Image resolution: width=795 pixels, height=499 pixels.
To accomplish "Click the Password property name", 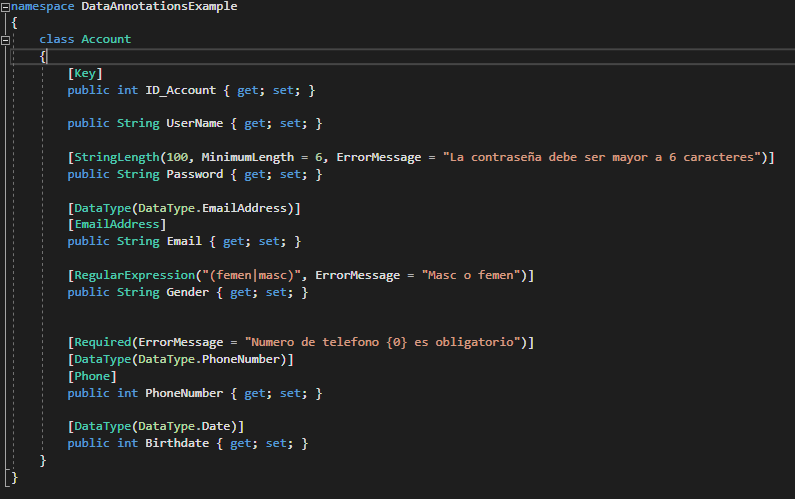I will point(195,174).
